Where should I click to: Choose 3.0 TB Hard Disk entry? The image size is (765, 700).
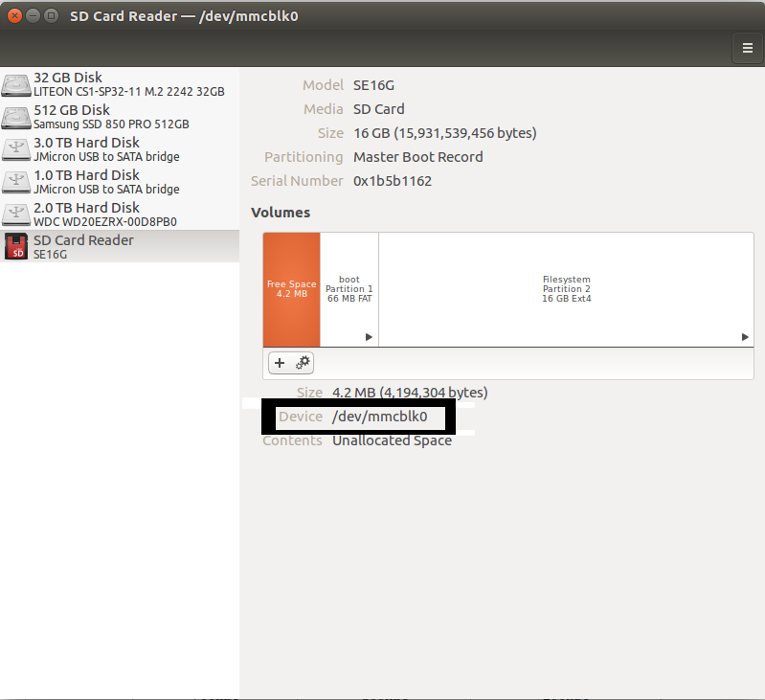click(120, 149)
